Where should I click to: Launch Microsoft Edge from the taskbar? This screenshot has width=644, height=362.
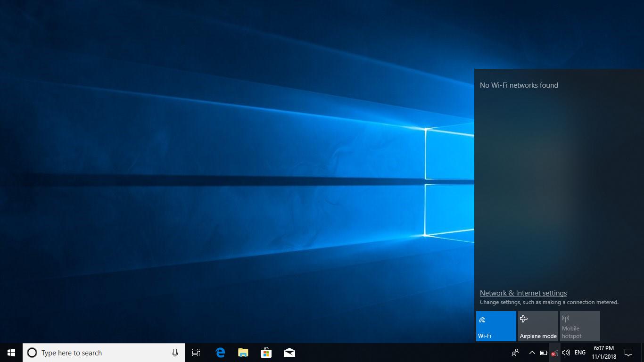coord(220,353)
